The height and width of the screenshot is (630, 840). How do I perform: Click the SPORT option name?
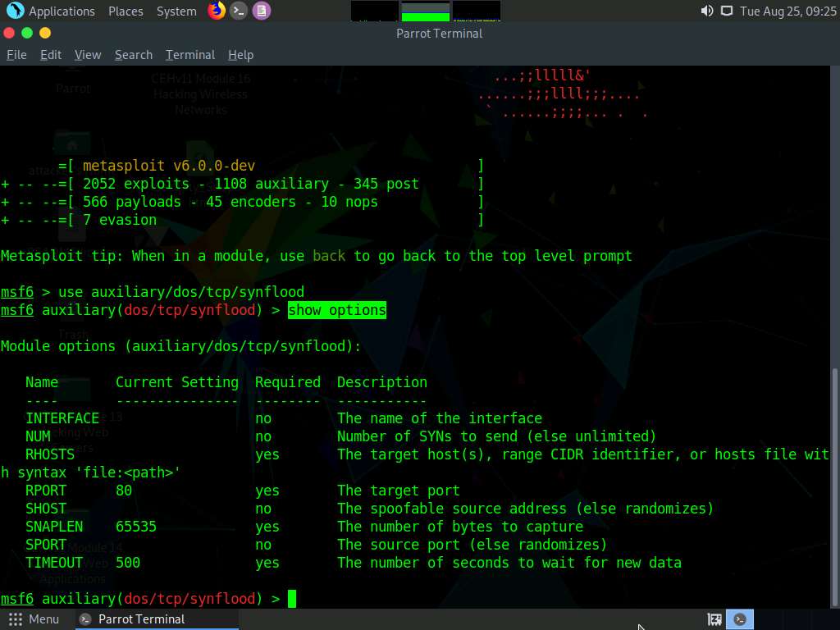click(x=46, y=545)
